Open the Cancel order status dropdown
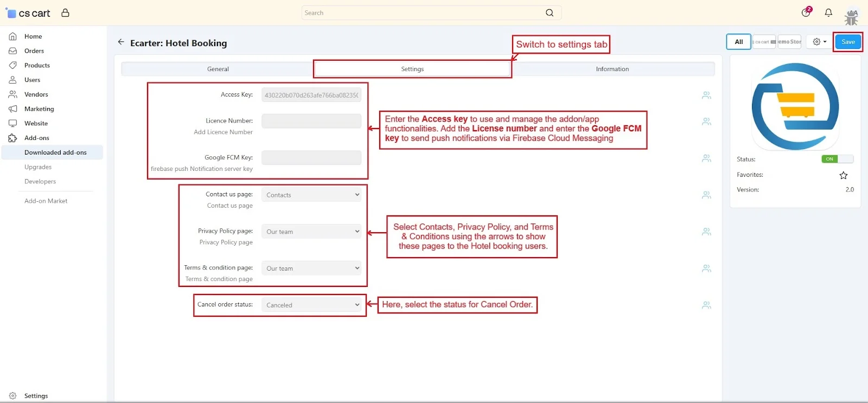 click(x=311, y=305)
